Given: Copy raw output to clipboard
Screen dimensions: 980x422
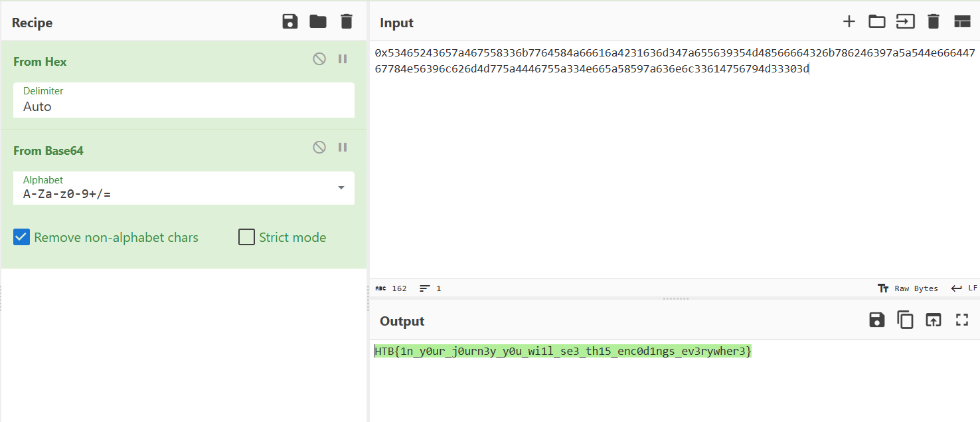Looking at the screenshot, I should 905,320.
